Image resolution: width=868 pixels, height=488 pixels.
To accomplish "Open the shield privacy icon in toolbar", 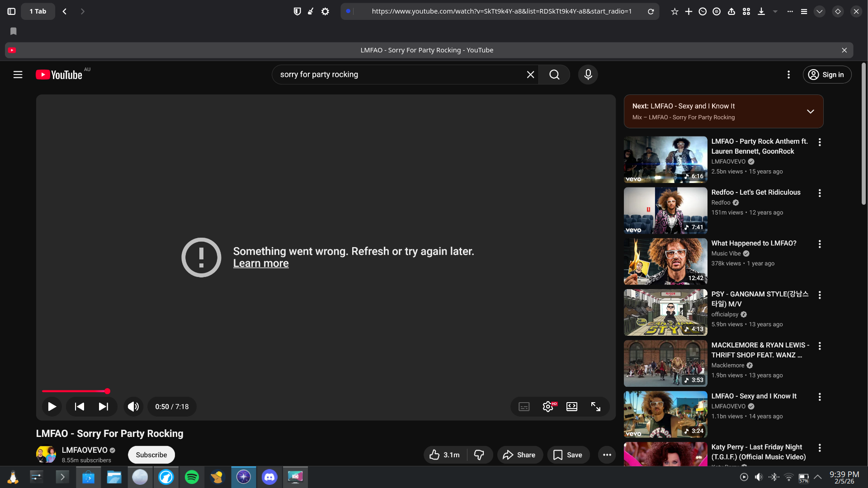I will tap(297, 11).
